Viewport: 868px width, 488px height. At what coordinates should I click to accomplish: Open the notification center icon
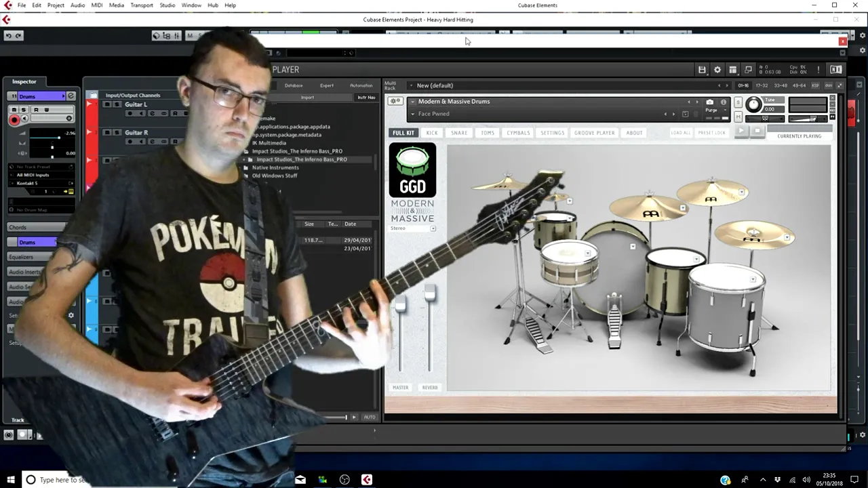point(856,480)
